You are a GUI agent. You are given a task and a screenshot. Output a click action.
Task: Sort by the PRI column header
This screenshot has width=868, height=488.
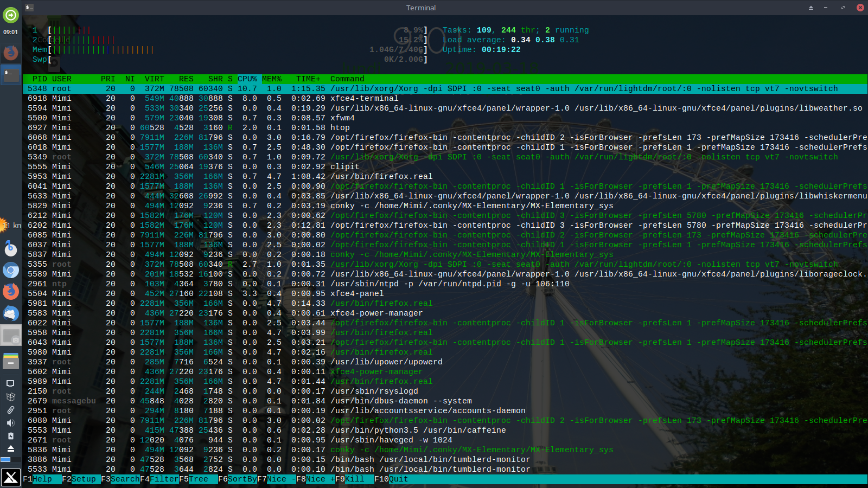click(108, 79)
